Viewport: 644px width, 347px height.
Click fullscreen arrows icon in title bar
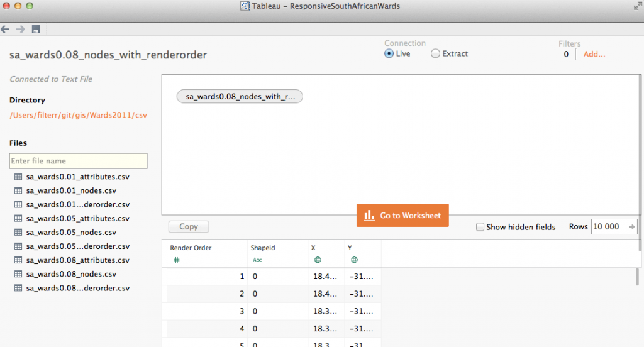(x=638, y=6)
